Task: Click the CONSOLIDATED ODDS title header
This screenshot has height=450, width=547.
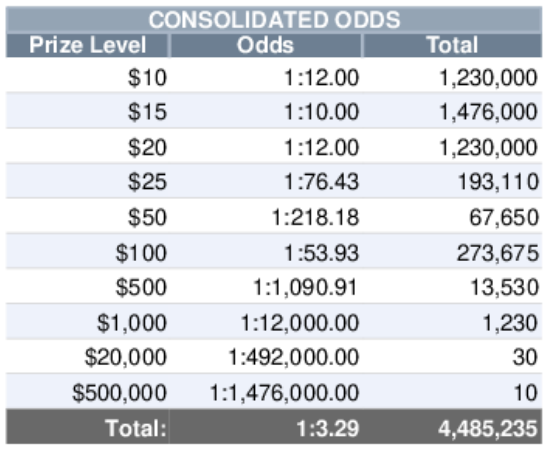Action: click(274, 20)
